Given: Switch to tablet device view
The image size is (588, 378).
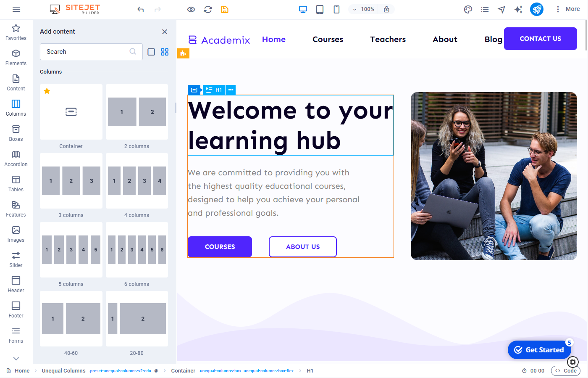Looking at the screenshot, I should (320, 9).
